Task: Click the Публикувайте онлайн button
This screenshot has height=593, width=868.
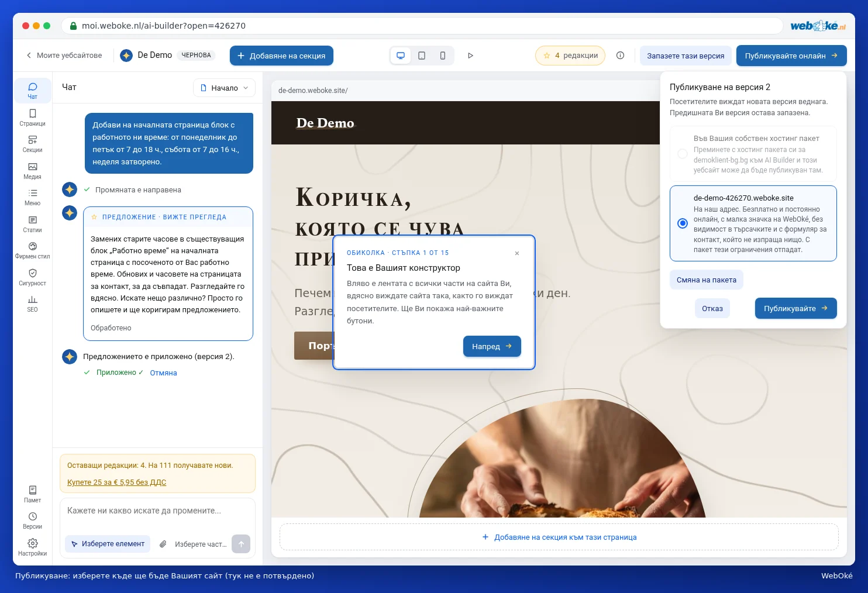Action: pyautogui.click(x=791, y=56)
